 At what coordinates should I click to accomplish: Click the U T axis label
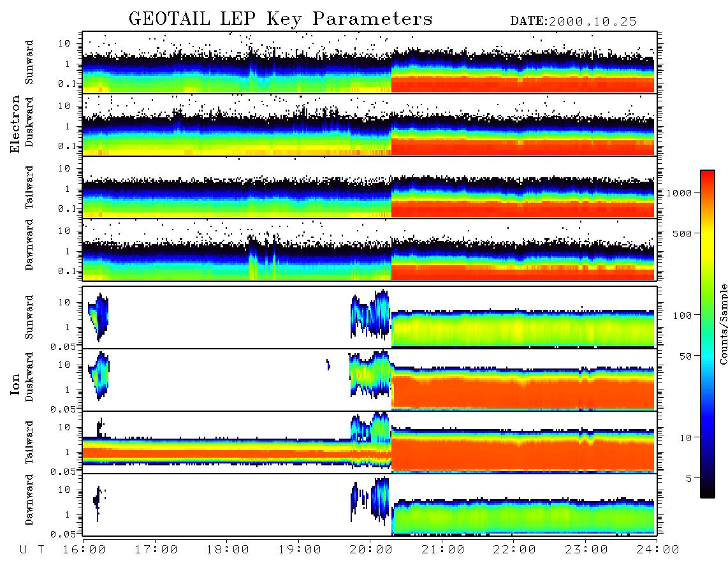tap(32, 550)
